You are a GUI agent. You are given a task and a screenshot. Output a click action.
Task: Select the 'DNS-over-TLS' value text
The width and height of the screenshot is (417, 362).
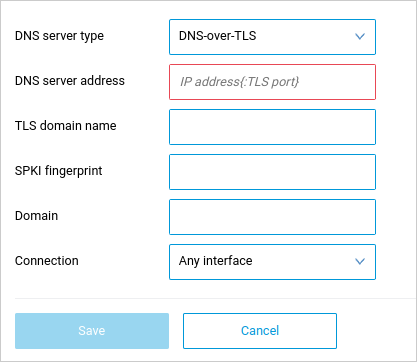click(x=217, y=36)
